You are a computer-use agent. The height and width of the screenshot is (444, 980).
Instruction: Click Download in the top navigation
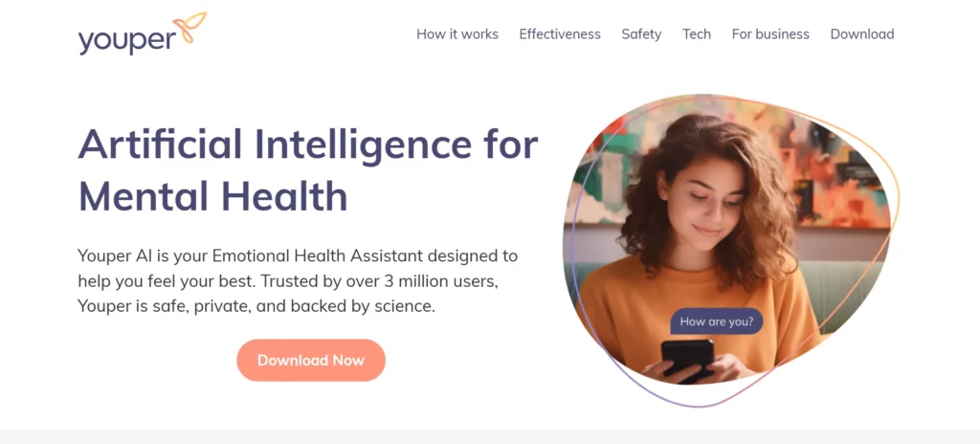pyautogui.click(x=862, y=34)
